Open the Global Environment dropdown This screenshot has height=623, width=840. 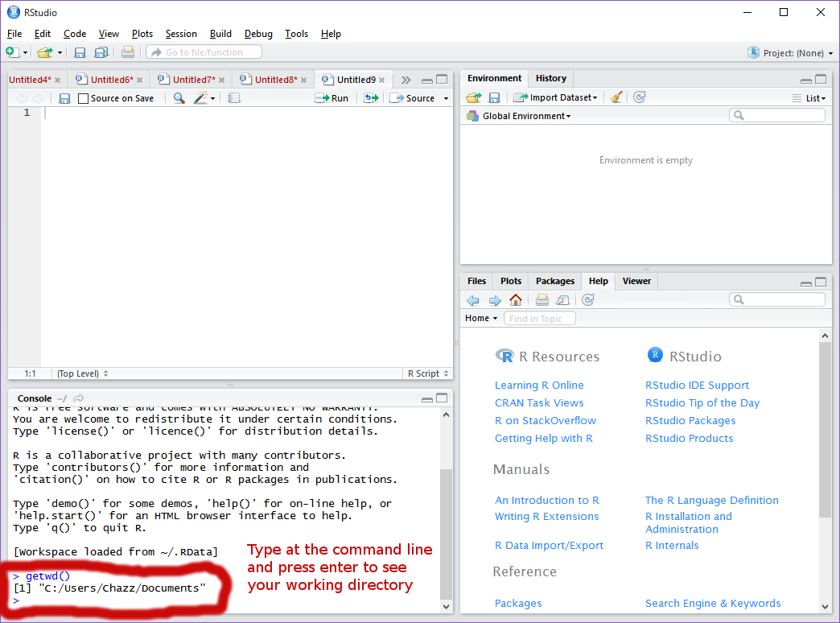click(526, 116)
